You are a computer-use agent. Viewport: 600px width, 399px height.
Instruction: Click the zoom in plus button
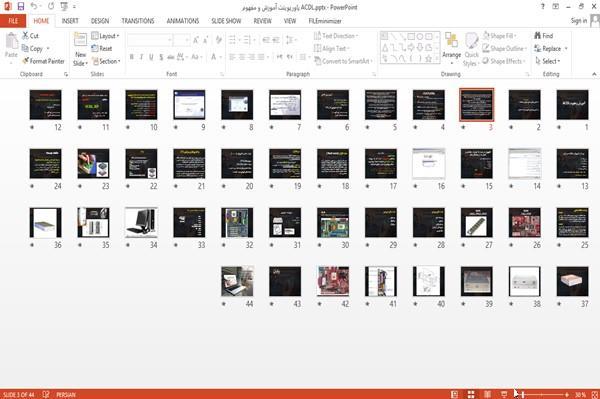(x=567, y=394)
